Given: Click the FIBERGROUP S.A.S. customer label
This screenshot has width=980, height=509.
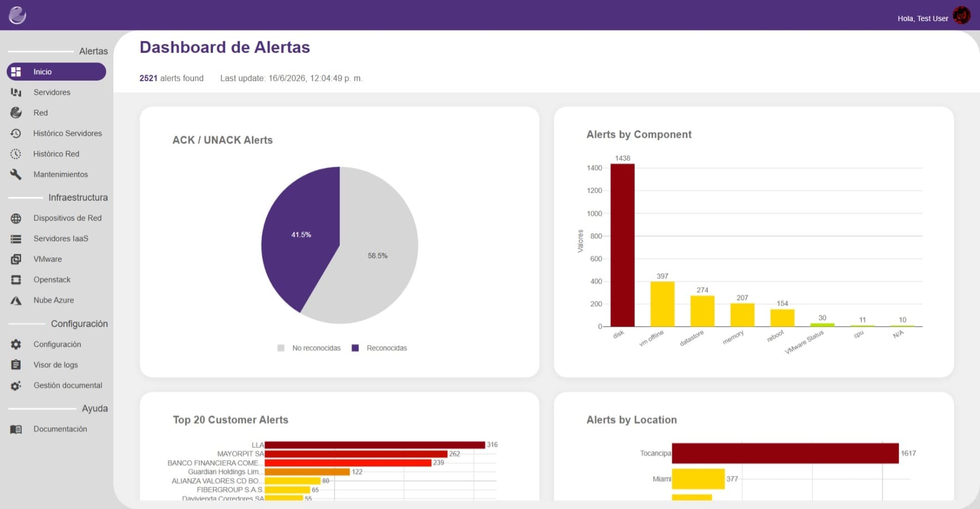Looking at the screenshot, I should (x=230, y=490).
